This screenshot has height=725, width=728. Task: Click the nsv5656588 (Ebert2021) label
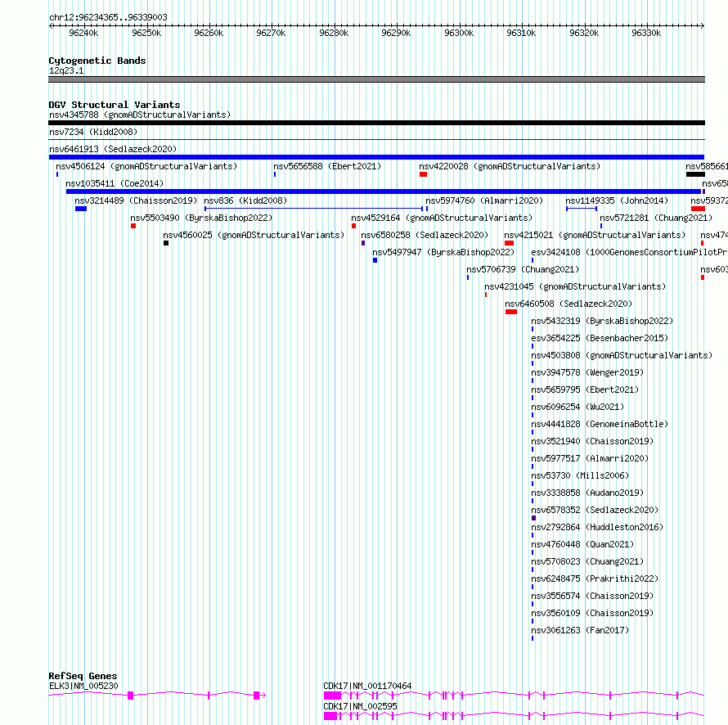click(327, 166)
